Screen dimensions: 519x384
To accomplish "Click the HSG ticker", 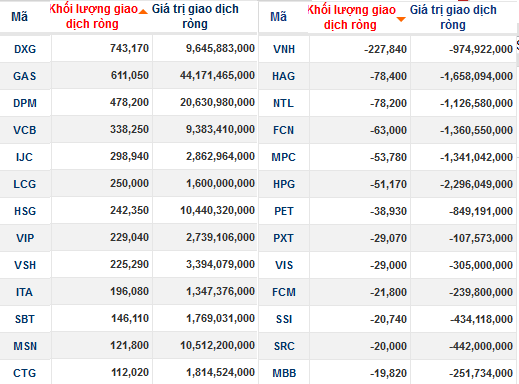I will (x=25, y=211).
